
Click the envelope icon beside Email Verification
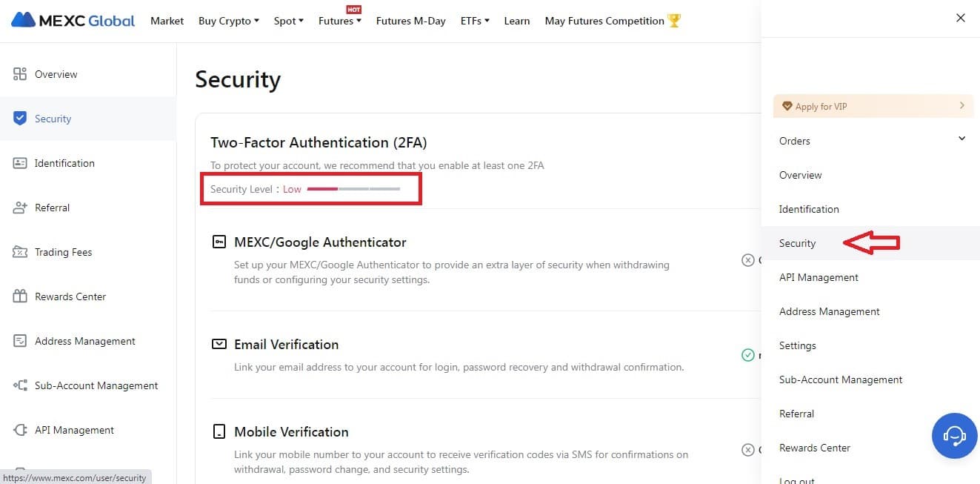click(x=219, y=344)
